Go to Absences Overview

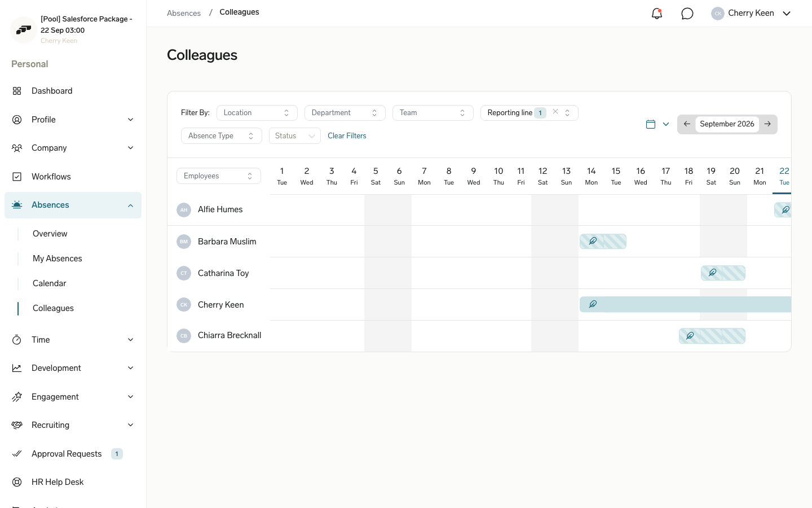coord(50,234)
